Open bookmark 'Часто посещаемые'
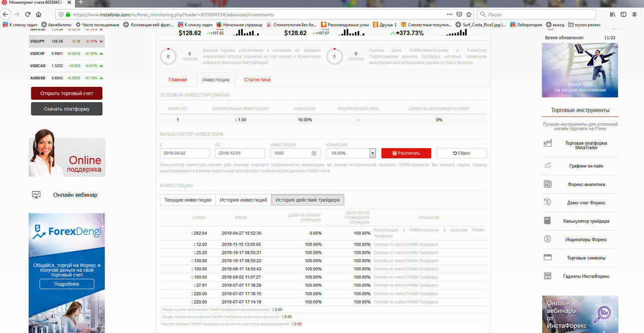Screen dimensions: 644x333 point(97,24)
